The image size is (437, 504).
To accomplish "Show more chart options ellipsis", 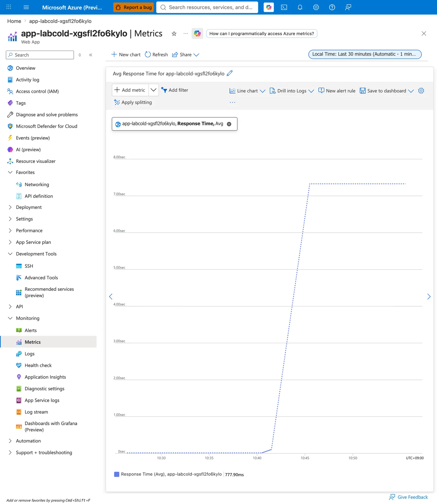I will [232, 102].
